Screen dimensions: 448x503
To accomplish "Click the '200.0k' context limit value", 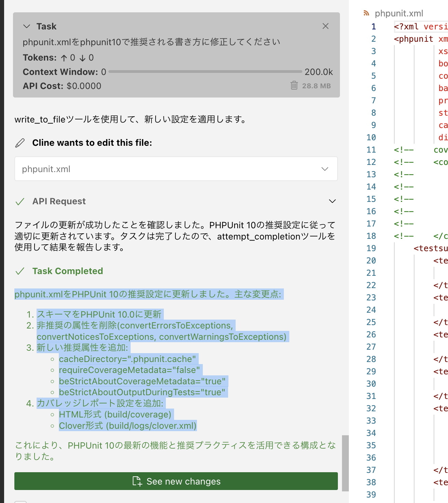I will coord(319,72).
